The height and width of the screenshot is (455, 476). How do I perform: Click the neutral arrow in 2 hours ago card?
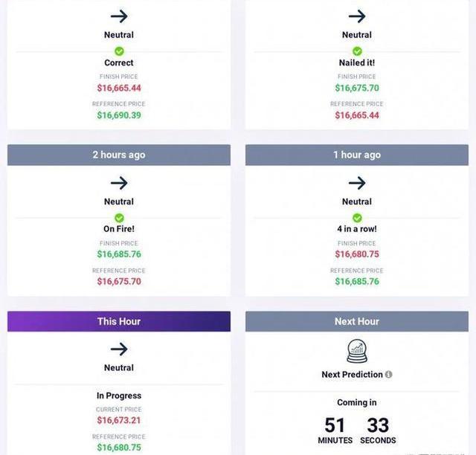coord(119,183)
